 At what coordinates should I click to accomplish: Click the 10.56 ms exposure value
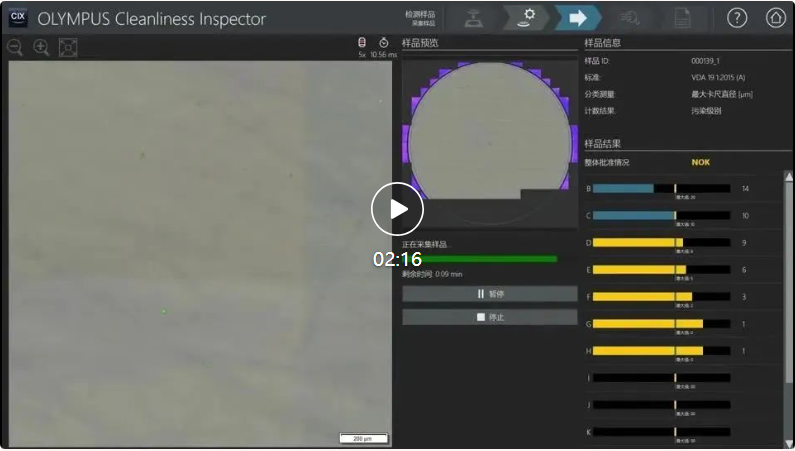tap(384, 55)
